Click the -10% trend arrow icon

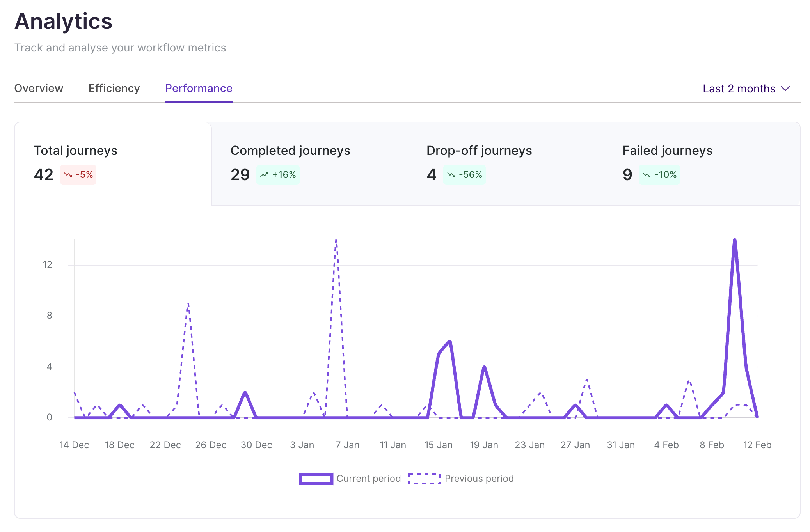[647, 175]
